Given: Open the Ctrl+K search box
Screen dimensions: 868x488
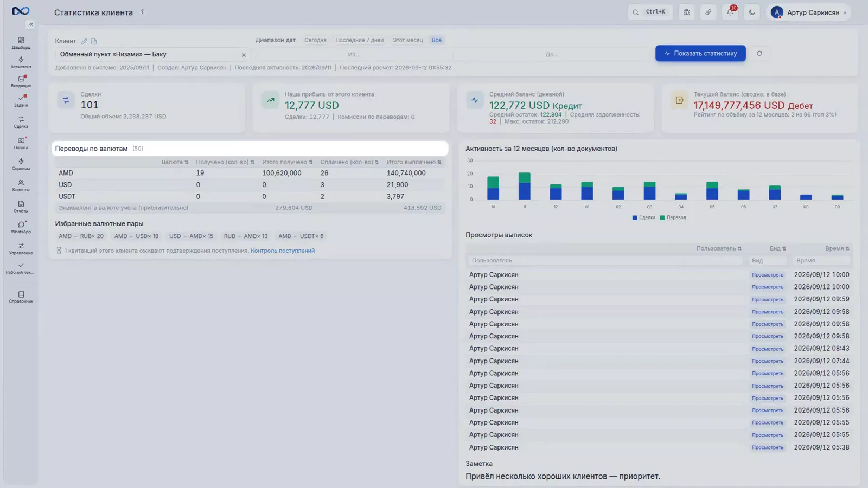Looking at the screenshot, I should point(650,12).
